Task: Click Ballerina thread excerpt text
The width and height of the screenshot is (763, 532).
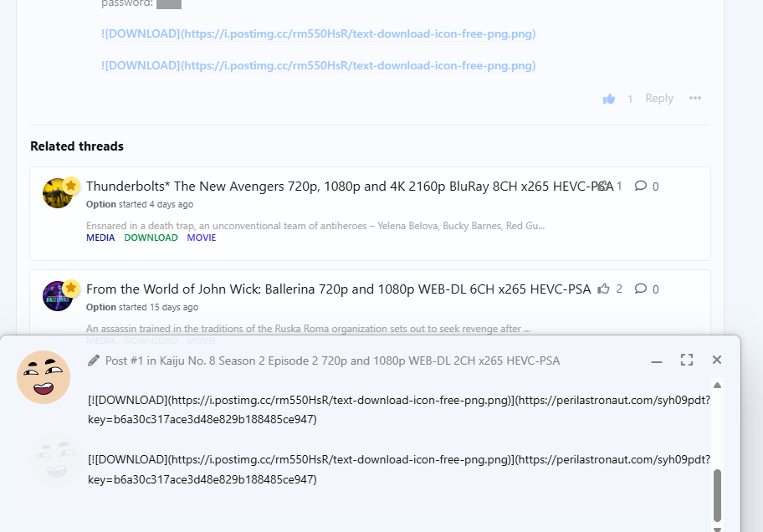Action: point(308,329)
